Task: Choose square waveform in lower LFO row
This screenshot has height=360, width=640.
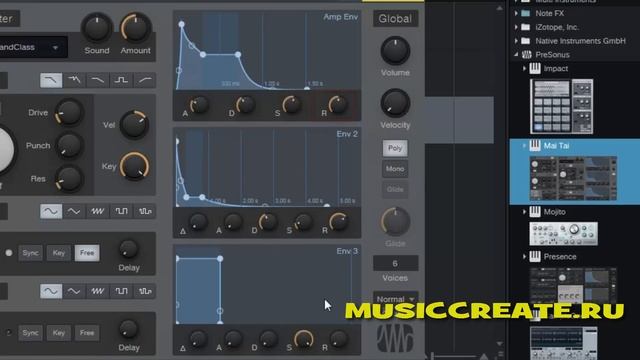Action: coord(121,291)
